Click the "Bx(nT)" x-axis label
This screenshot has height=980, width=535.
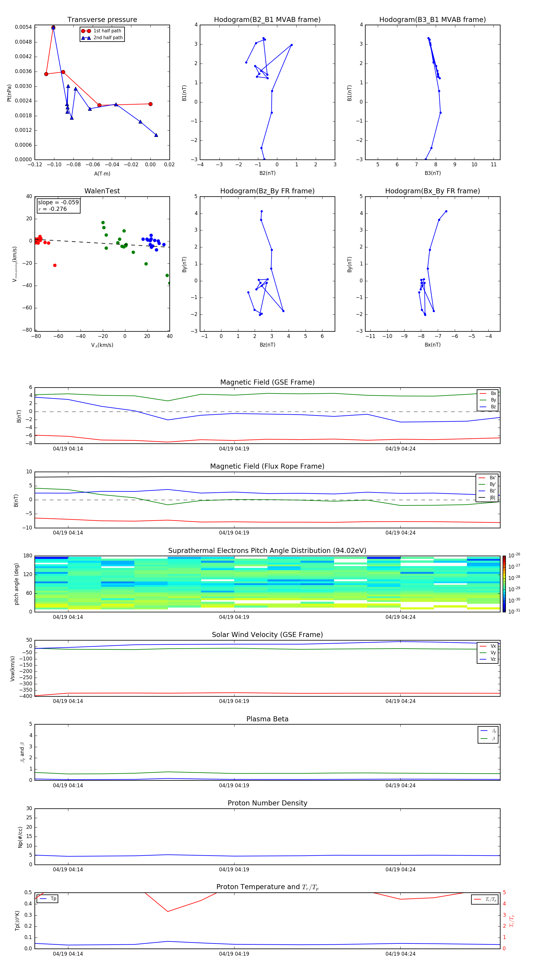pos(432,345)
